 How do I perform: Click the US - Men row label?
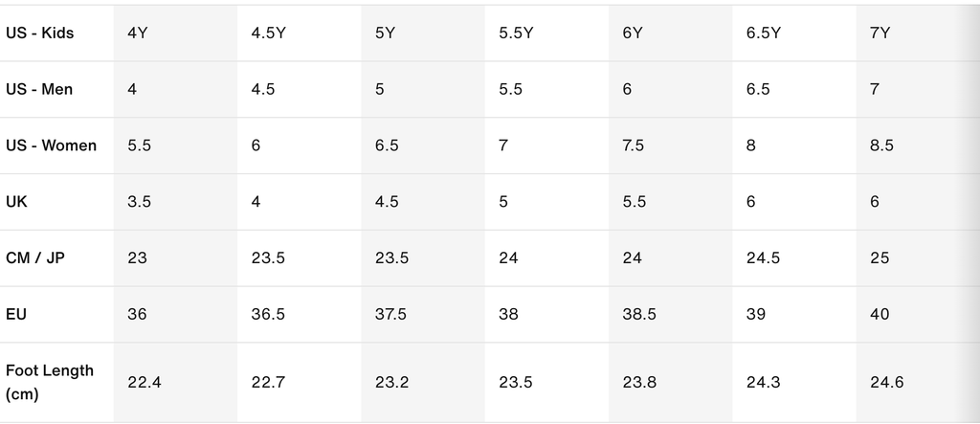[x=39, y=89]
